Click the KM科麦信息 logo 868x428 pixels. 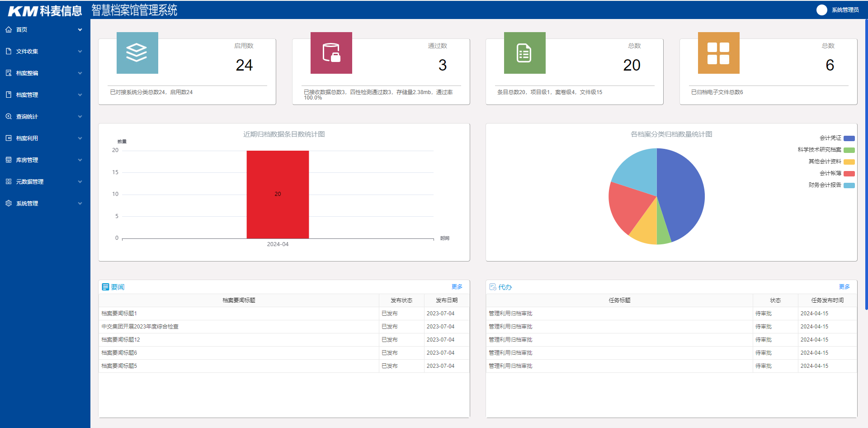[x=45, y=10]
